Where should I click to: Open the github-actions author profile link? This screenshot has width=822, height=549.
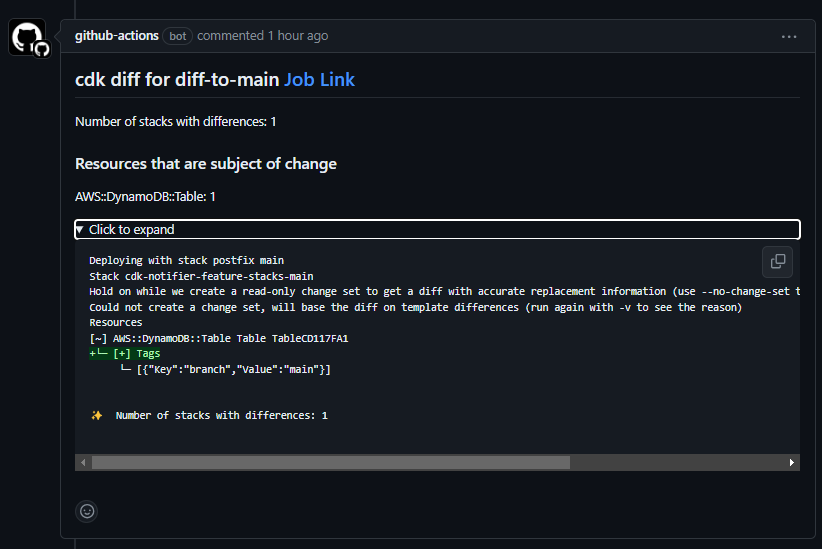point(116,36)
